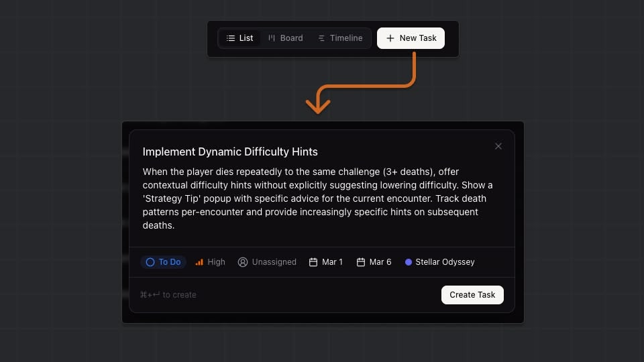Switch to the Timeline view tab
Image resolution: width=644 pixels, height=362 pixels.
[340, 38]
